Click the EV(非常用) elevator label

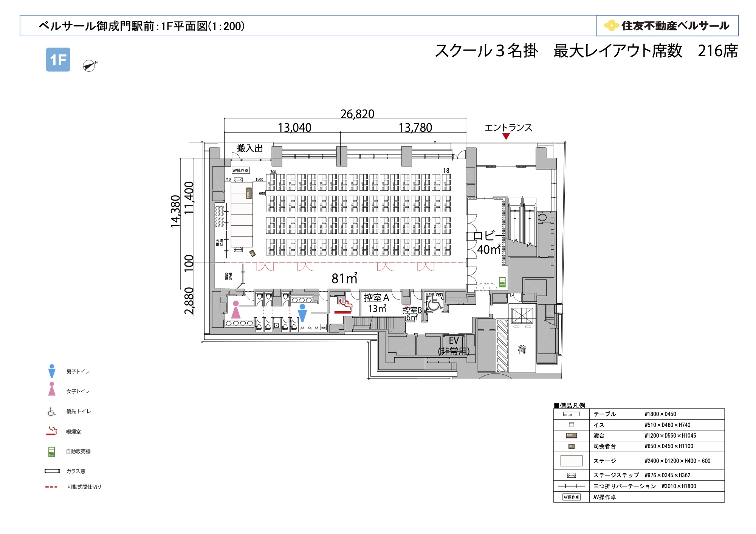454,346
